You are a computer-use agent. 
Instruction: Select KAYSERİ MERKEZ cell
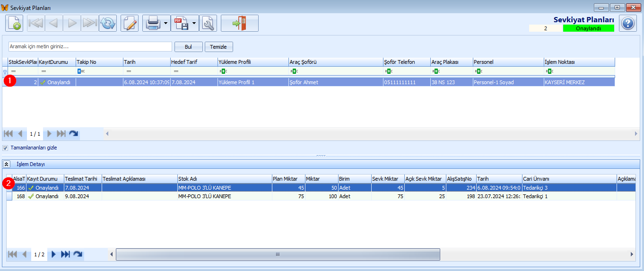579,82
